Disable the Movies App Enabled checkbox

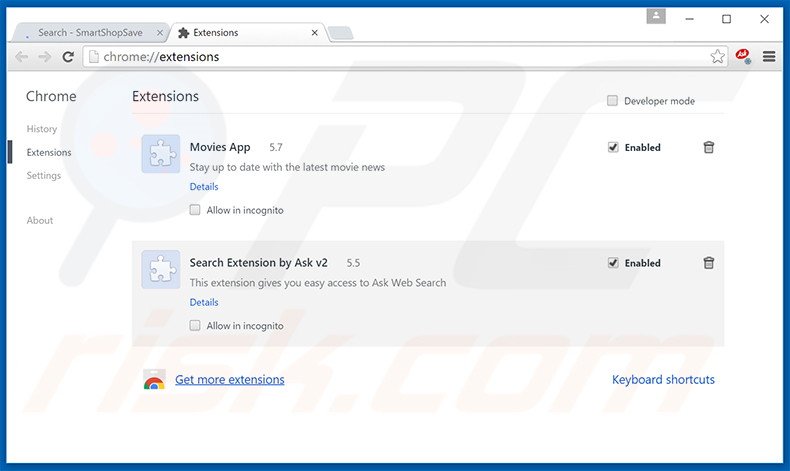tap(613, 147)
